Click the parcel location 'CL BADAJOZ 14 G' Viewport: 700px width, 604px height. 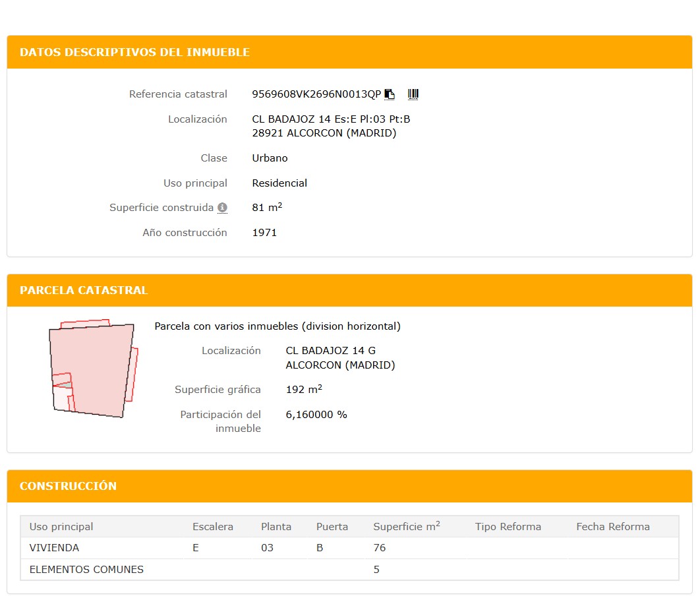[x=330, y=351]
